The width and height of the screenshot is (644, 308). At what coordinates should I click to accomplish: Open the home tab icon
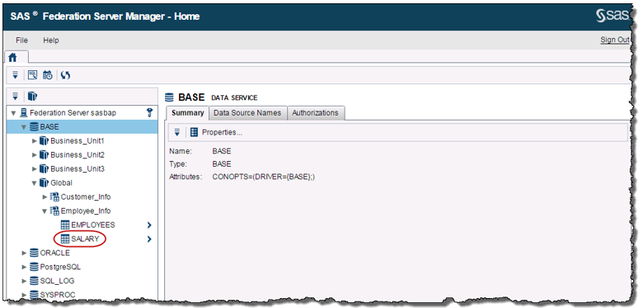[12, 57]
